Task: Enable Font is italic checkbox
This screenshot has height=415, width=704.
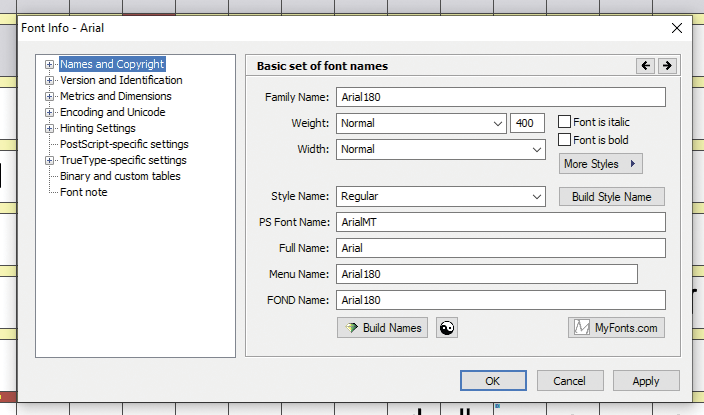Action: coord(564,122)
